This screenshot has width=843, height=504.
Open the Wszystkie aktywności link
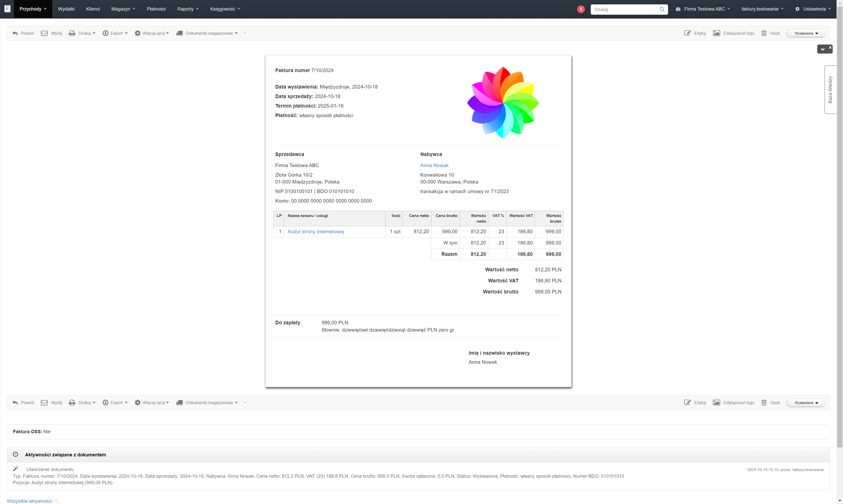pos(29,501)
